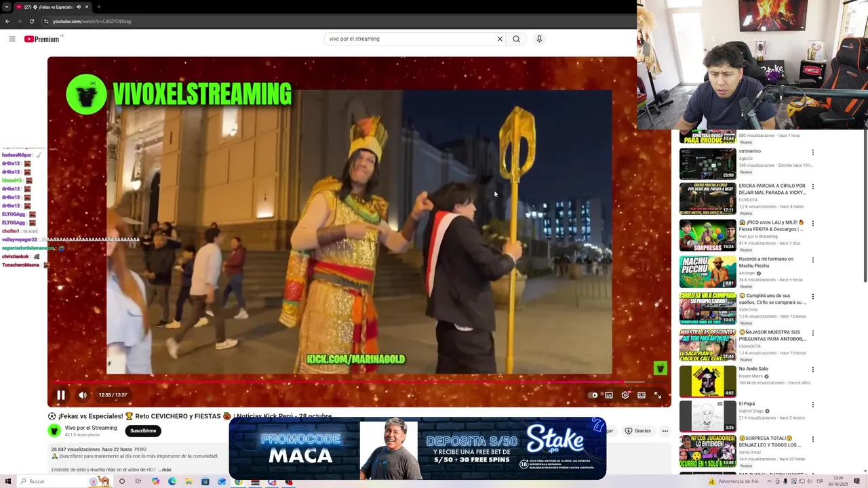
Task: Open 'Advertencia de frío' weather widget
Action: pyautogui.click(x=734, y=481)
